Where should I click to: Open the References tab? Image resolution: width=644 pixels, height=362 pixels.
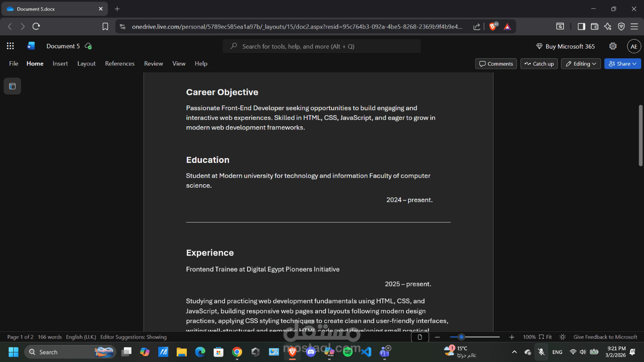tap(120, 64)
